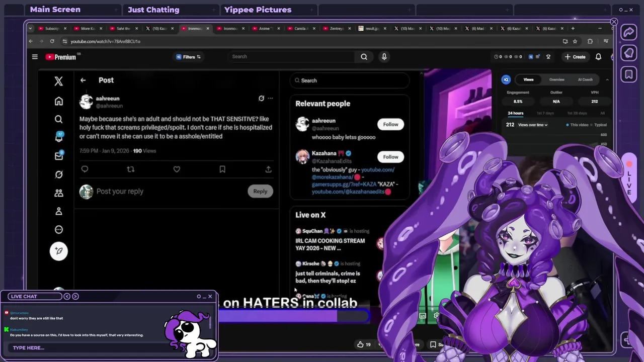Click the IQ logo in stats panel
The height and width of the screenshot is (362, 644).
506,79
